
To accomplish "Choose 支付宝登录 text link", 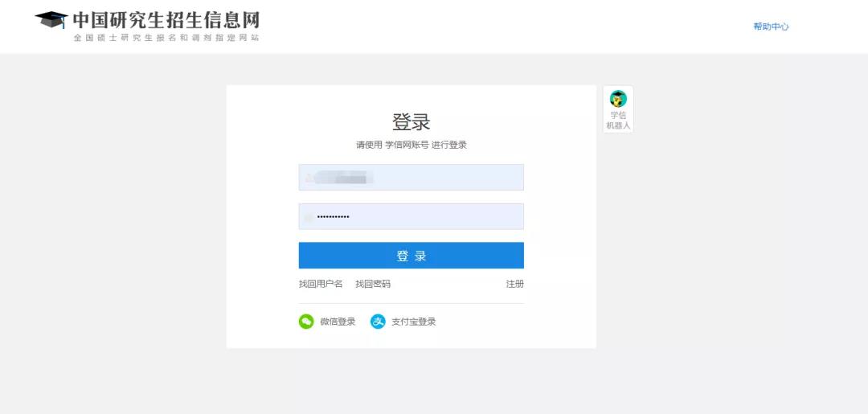I will tap(414, 322).
